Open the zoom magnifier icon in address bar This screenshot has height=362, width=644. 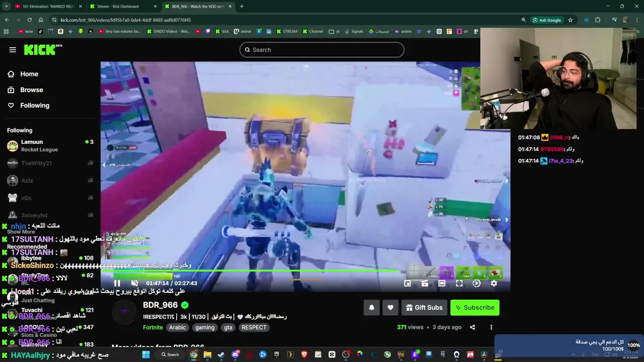tap(524, 20)
